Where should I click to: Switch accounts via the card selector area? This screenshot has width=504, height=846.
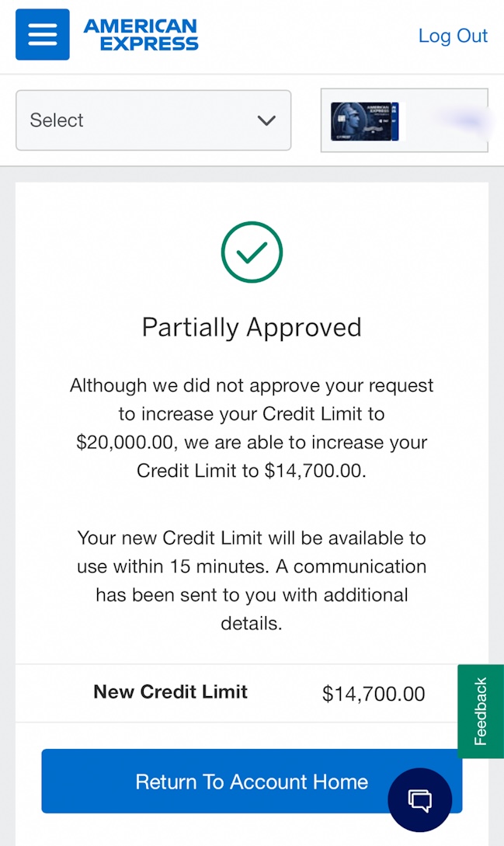click(404, 120)
